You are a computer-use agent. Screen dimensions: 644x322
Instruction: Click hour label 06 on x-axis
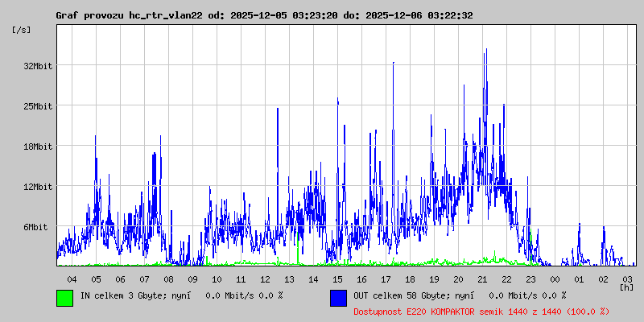[x=120, y=279]
